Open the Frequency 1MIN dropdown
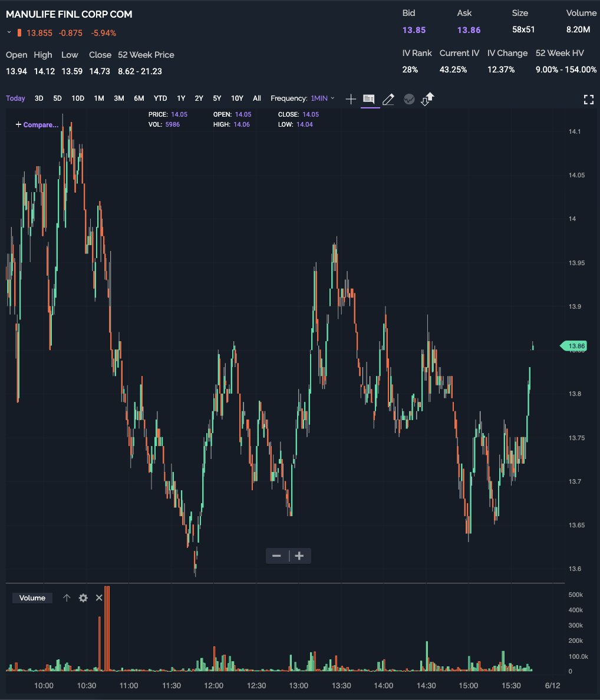600x700 pixels. (323, 98)
